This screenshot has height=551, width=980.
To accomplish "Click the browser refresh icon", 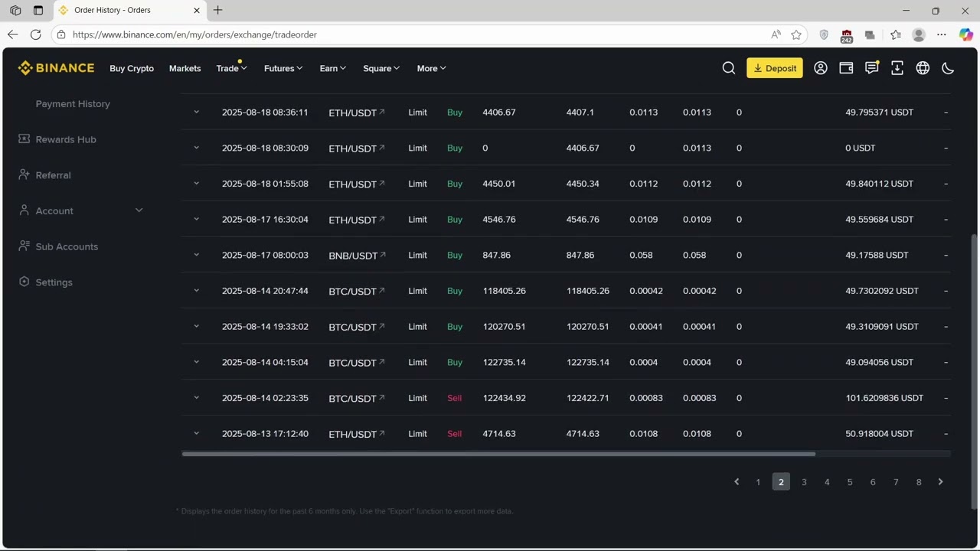I will coord(35,34).
